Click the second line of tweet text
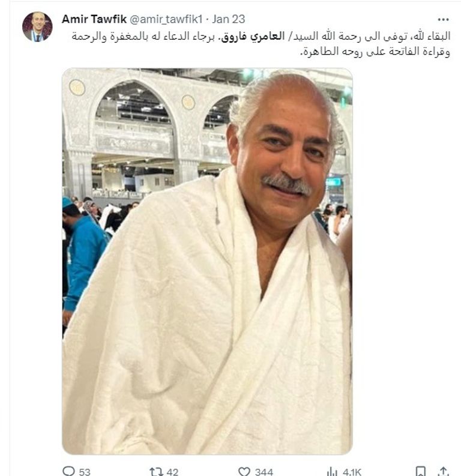 (375, 51)
